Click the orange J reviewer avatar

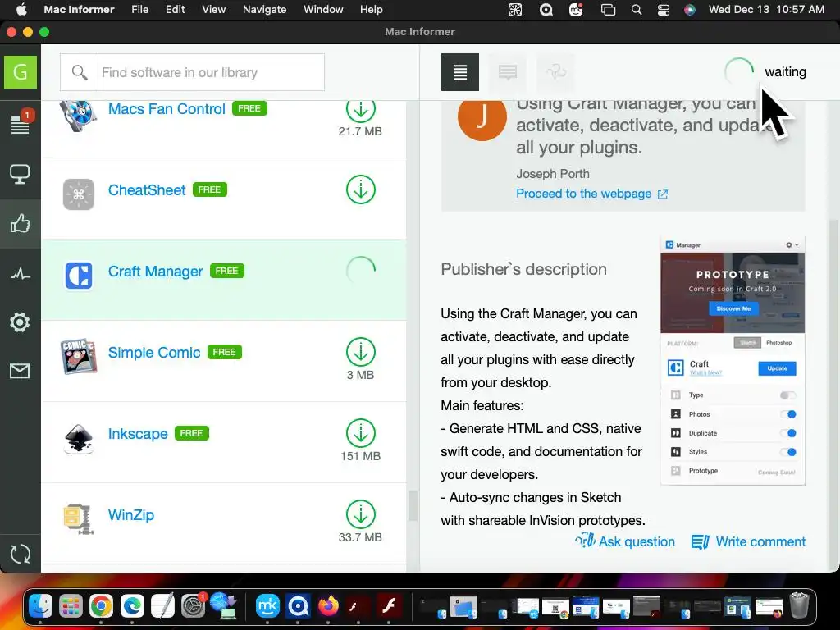tap(482, 116)
